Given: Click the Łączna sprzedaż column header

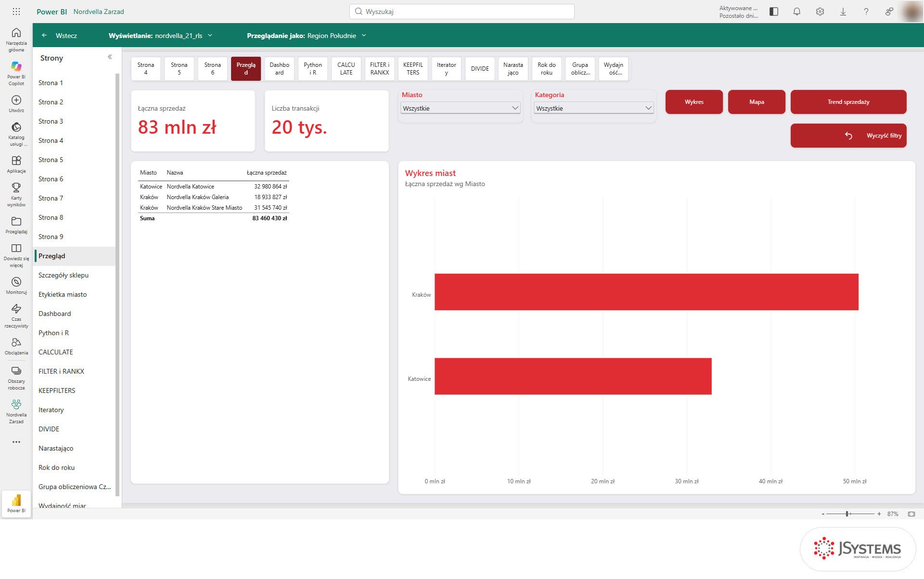Looking at the screenshot, I should coord(267,173).
